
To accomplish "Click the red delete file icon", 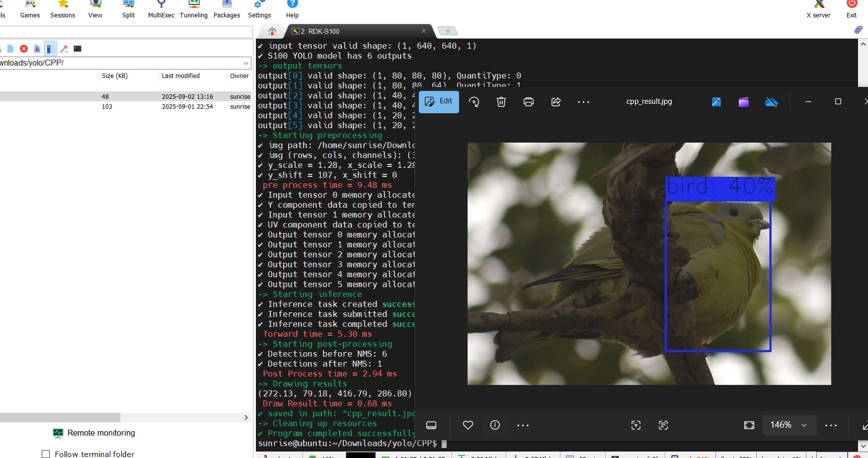I will pyautogui.click(x=23, y=49).
